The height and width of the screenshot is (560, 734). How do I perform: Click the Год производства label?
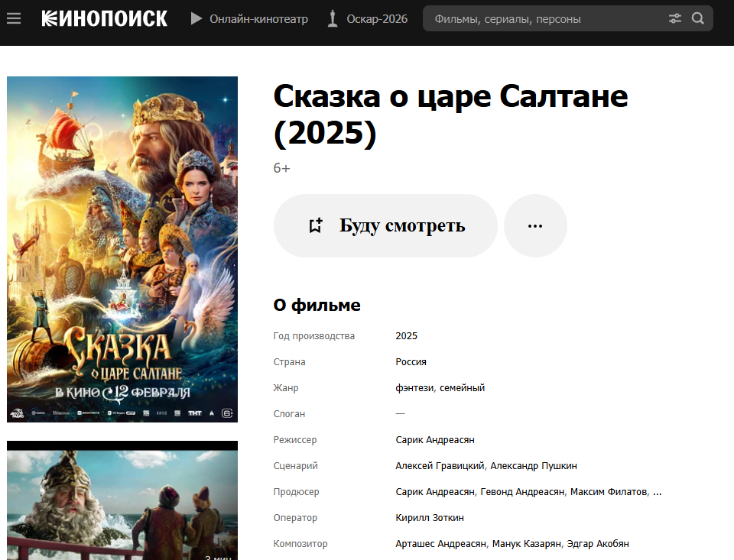click(314, 336)
